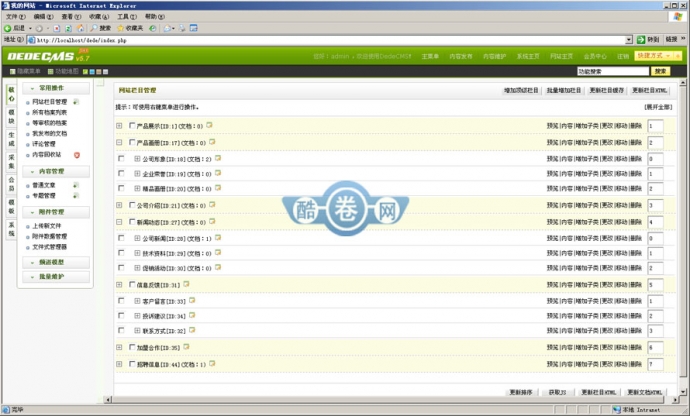Check the box for 客户留言[ID:33]
This screenshot has width=690, height=416.
(121, 301)
